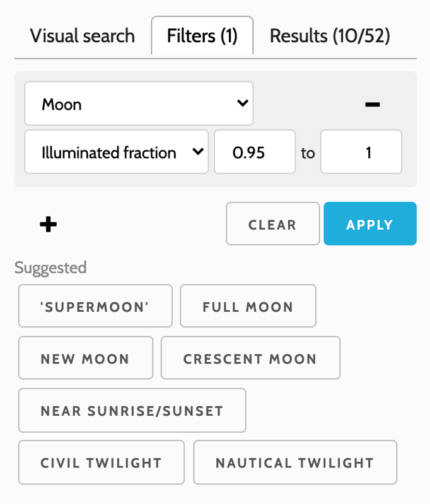Click the minimum value field showing 0.95
The width and height of the screenshot is (430, 504).
coord(255,152)
